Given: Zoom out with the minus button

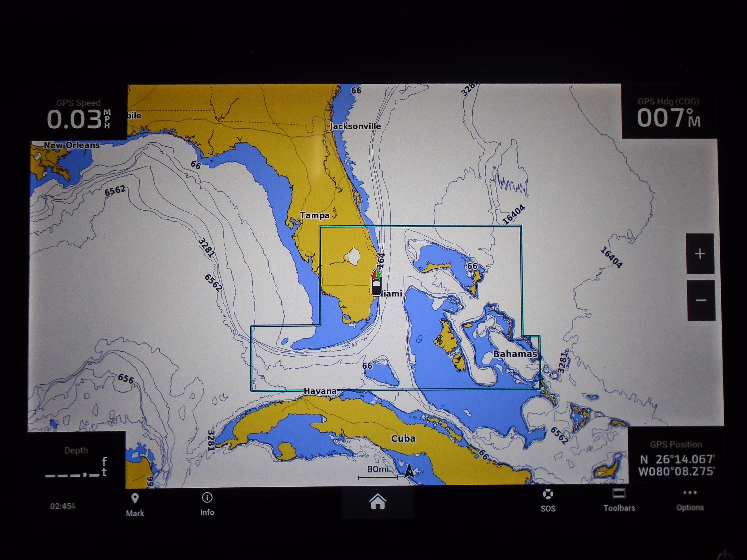Looking at the screenshot, I should click(x=701, y=300).
